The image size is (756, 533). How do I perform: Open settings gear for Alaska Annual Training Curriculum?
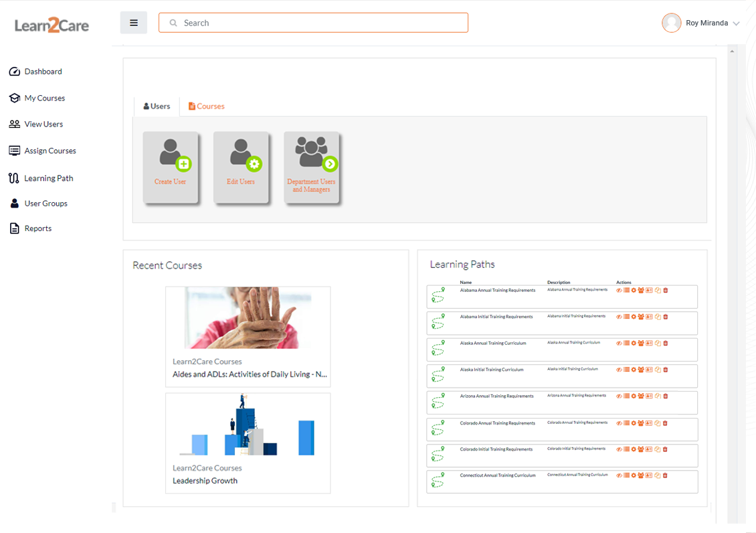point(634,344)
